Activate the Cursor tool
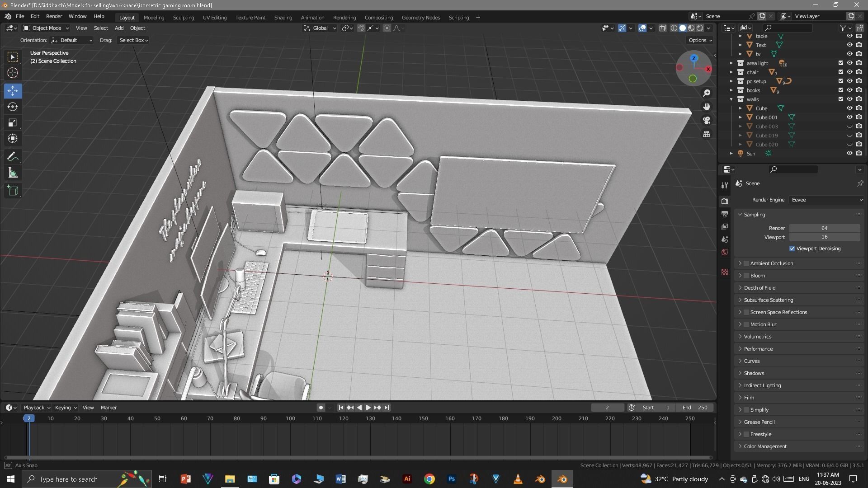The height and width of the screenshot is (488, 868). coord(13,73)
